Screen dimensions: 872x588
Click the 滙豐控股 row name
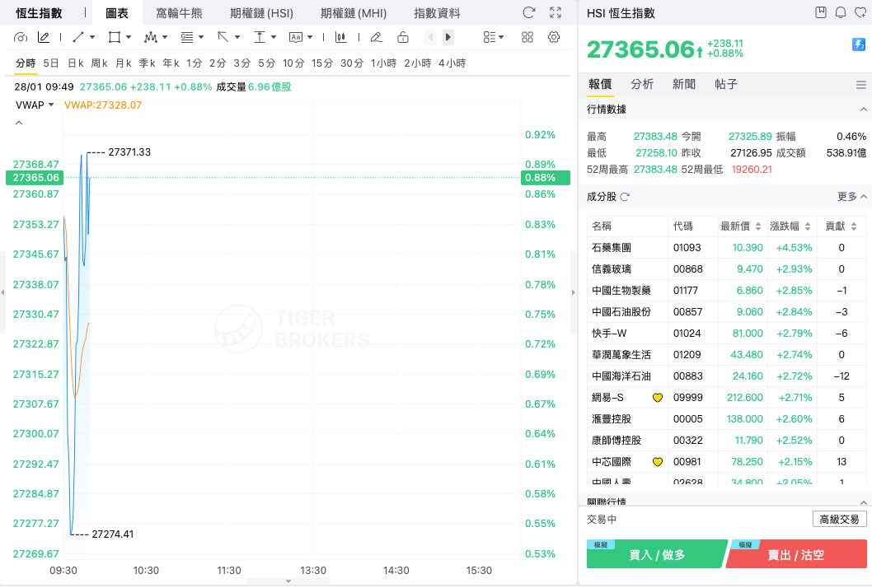point(612,419)
